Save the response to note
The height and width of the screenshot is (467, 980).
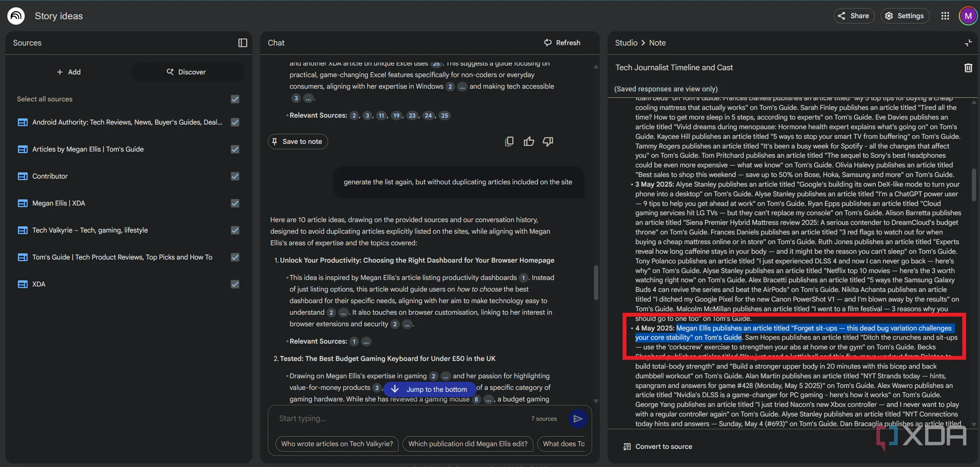(x=298, y=142)
